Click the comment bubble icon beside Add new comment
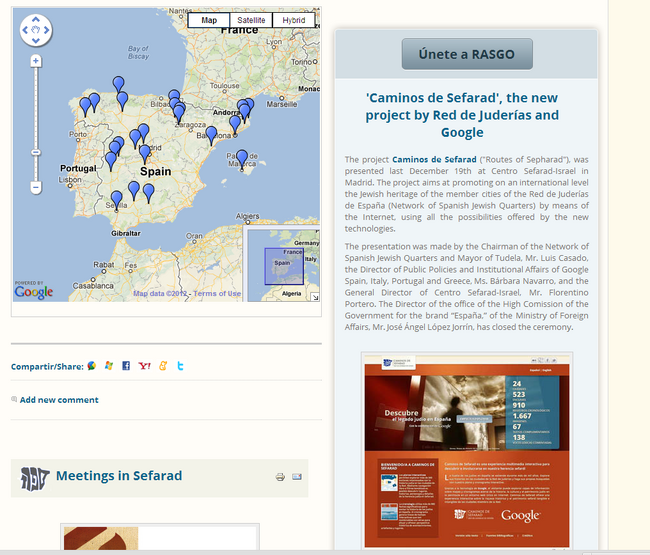The height and width of the screenshot is (555, 650). (x=14, y=400)
